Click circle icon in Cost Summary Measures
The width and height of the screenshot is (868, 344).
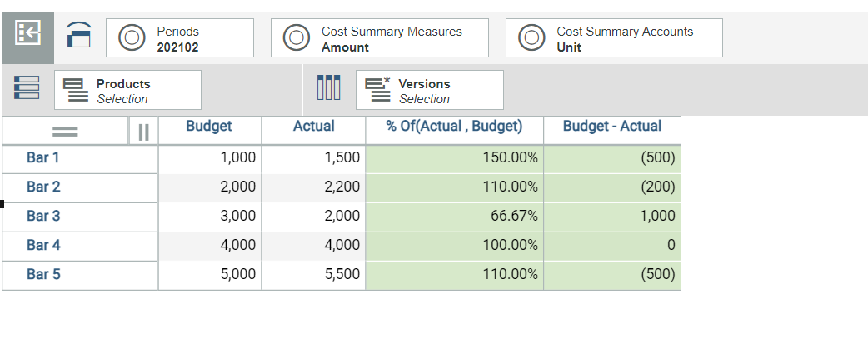[x=297, y=37]
